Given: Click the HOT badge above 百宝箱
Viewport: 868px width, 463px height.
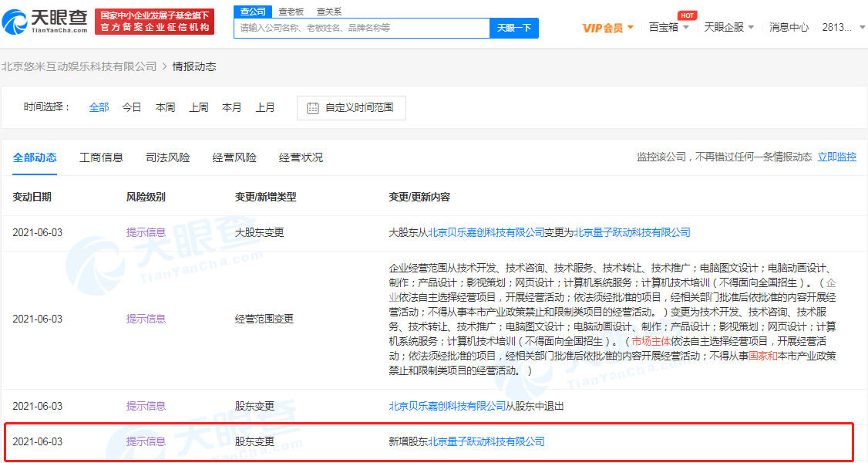Looking at the screenshot, I should [x=687, y=15].
